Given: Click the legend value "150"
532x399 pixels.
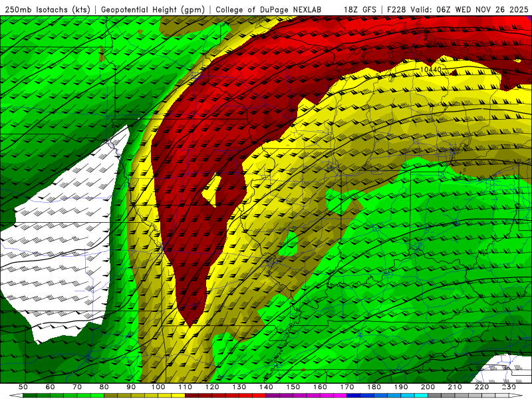Looking at the screenshot, I should (293, 387).
